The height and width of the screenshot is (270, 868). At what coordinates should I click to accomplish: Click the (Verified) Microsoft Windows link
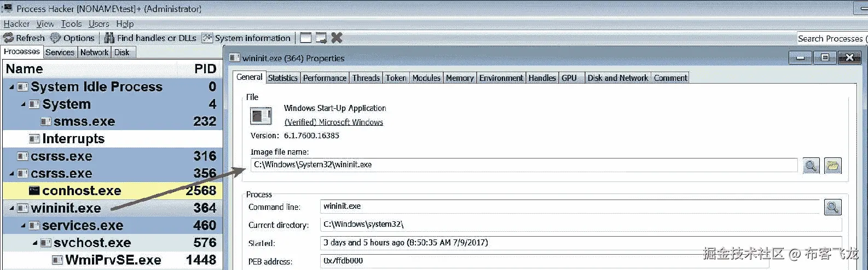tap(333, 122)
